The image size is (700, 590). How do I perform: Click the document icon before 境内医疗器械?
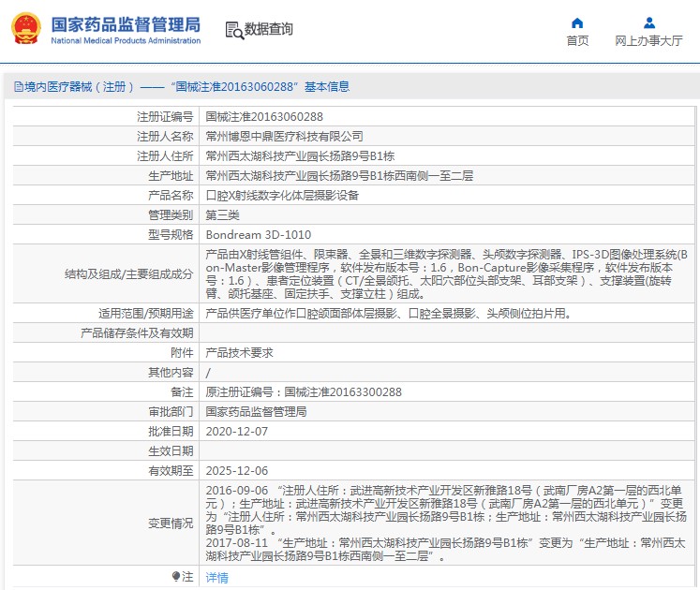[x=19, y=86]
